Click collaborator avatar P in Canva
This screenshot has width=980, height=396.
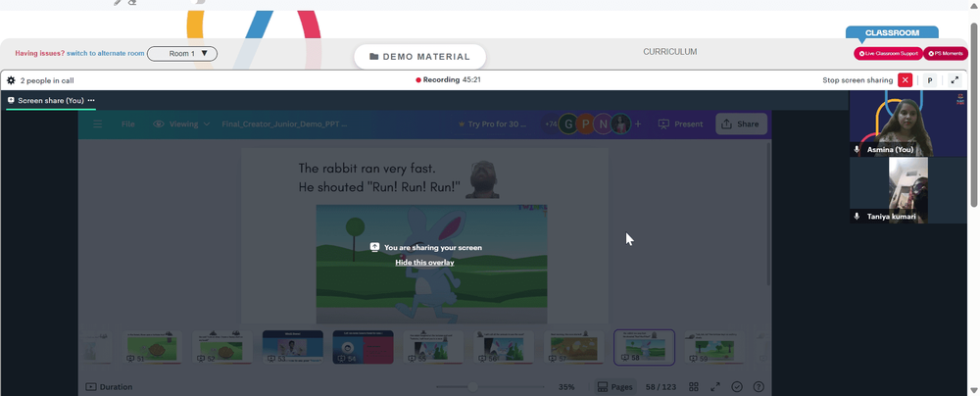tap(586, 124)
